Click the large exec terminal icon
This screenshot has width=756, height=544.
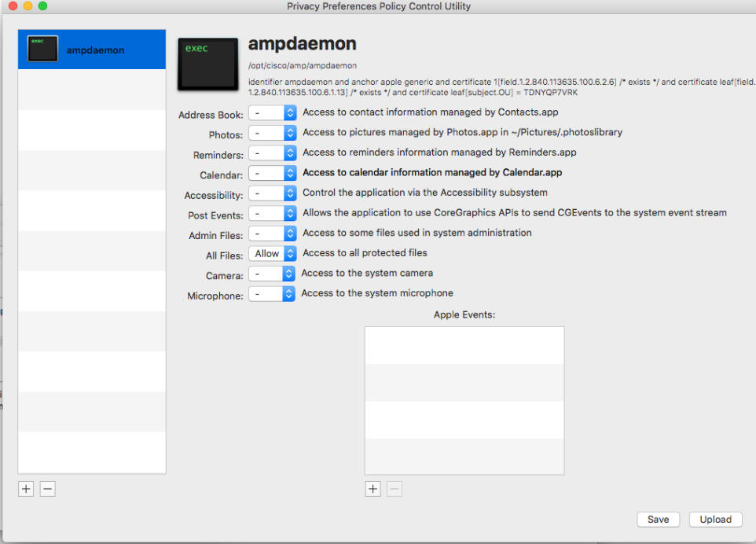click(207, 64)
